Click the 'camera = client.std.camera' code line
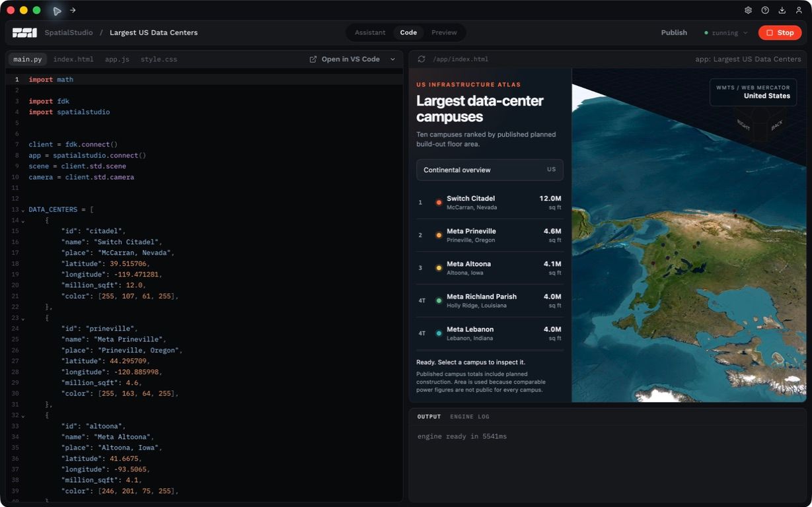 click(x=81, y=178)
